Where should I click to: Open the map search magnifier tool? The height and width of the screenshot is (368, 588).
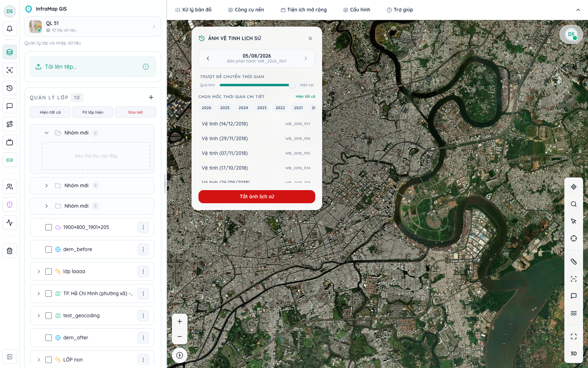[x=574, y=204]
